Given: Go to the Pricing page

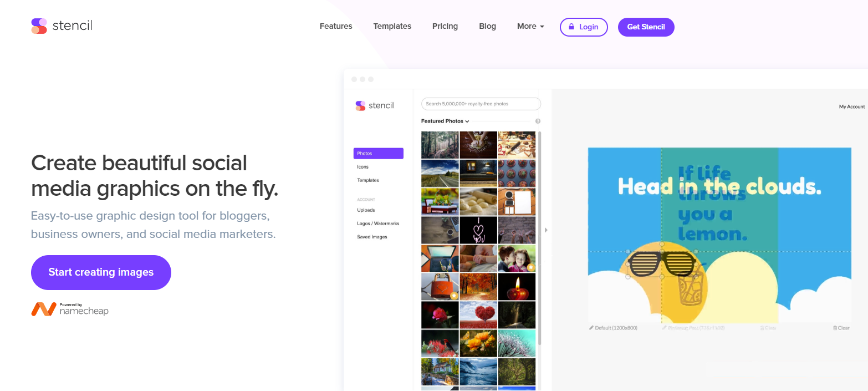Looking at the screenshot, I should coord(445,27).
